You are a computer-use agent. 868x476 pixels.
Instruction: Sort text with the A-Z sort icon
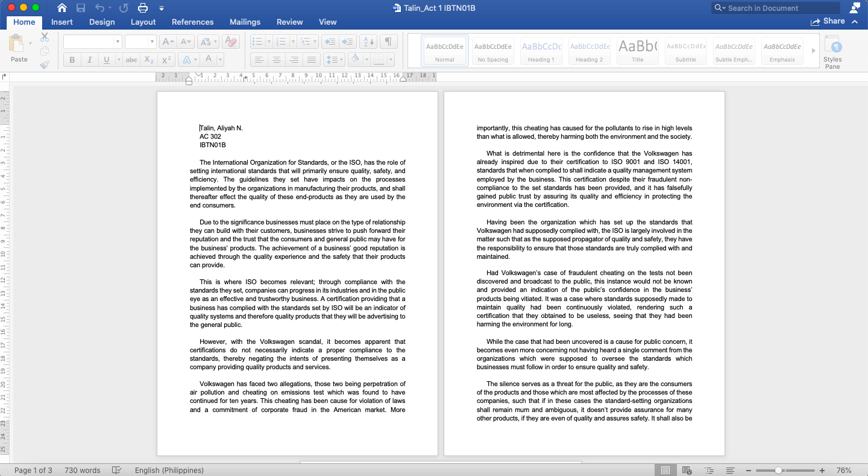coord(368,42)
